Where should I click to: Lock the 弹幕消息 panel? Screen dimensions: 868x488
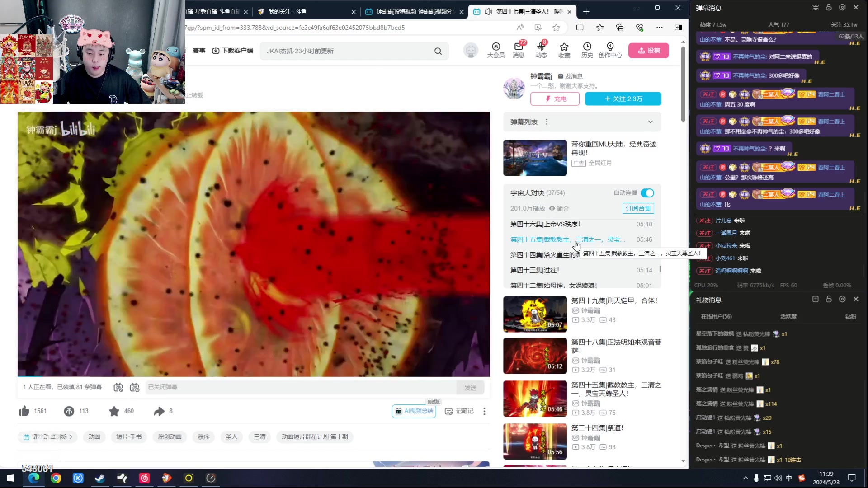tap(829, 7)
